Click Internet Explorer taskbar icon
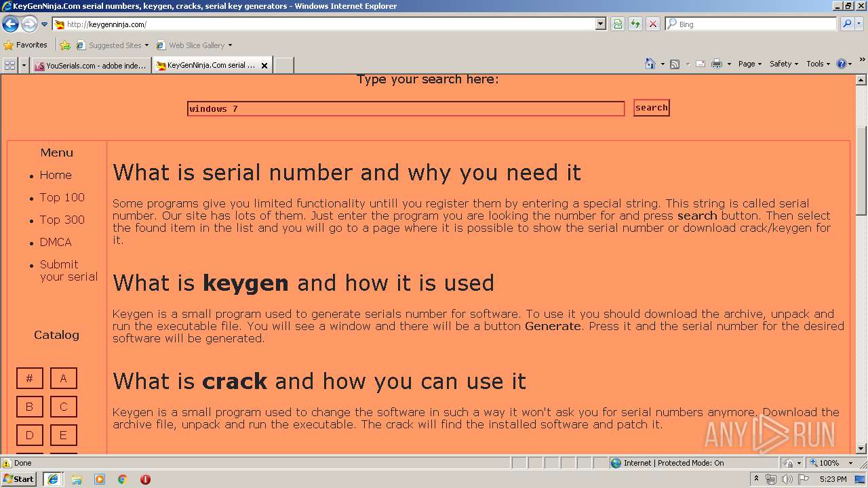 52,479
